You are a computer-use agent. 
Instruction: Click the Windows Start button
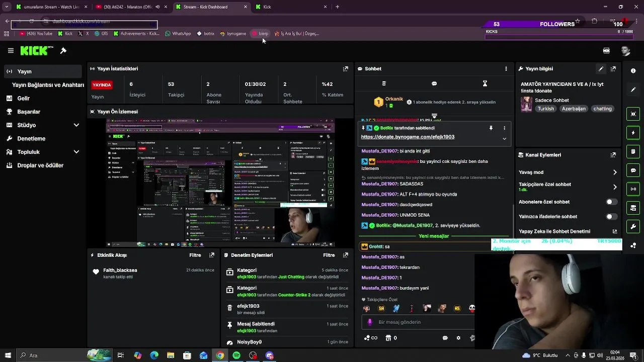click(8, 355)
